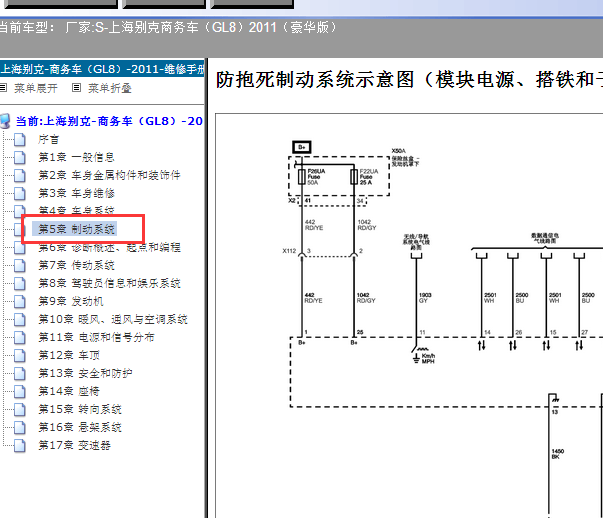Click the 当前车型 vehicle model header text
The height and width of the screenshot is (518, 603).
(x=168, y=28)
